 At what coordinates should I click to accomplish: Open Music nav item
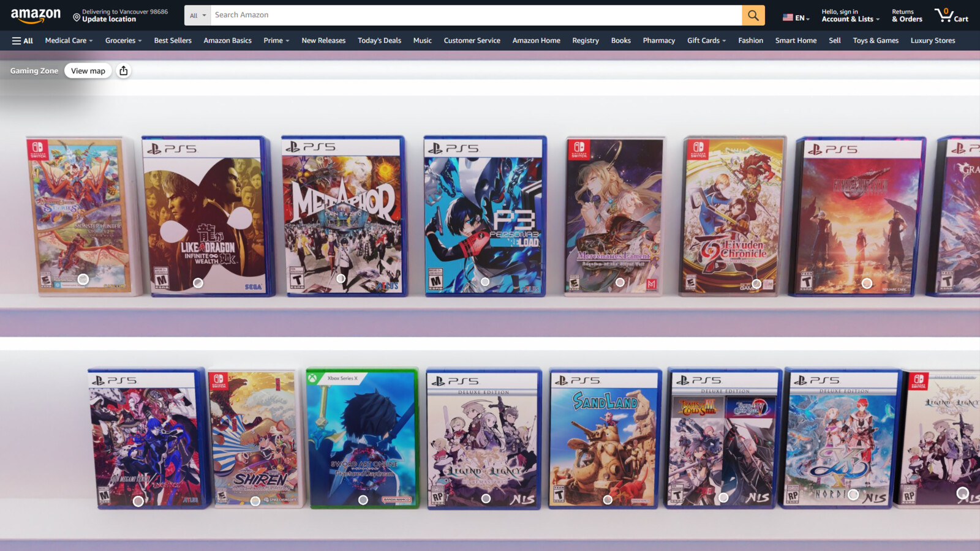click(422, 40)
